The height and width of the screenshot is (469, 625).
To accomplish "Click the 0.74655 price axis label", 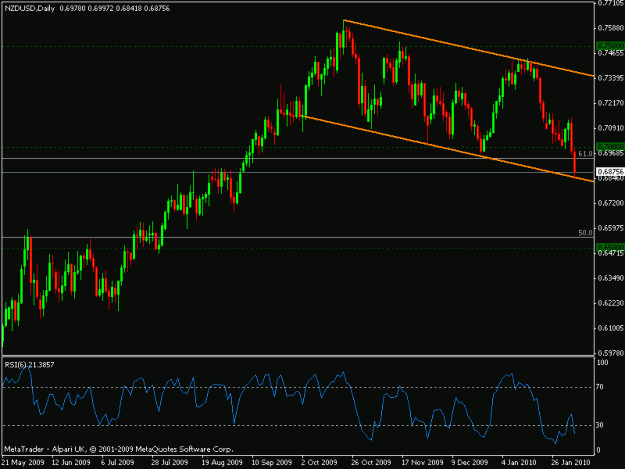I will point(611,53).
